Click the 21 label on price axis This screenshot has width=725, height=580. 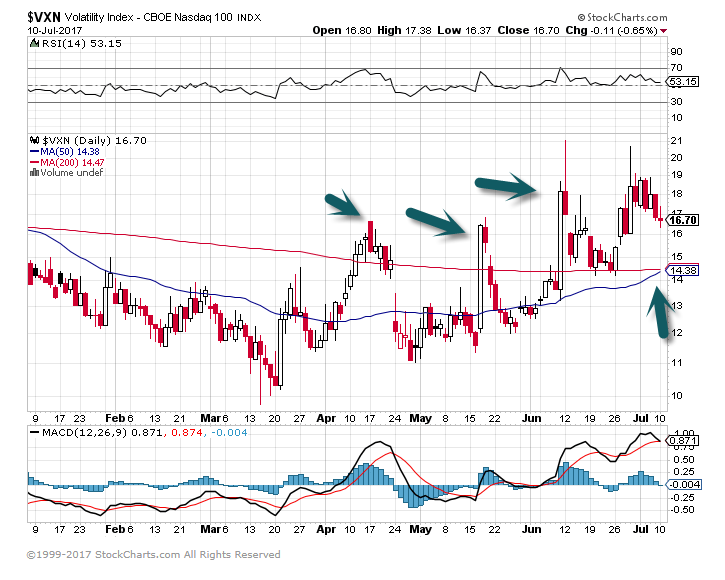click(x=676, y=141)
